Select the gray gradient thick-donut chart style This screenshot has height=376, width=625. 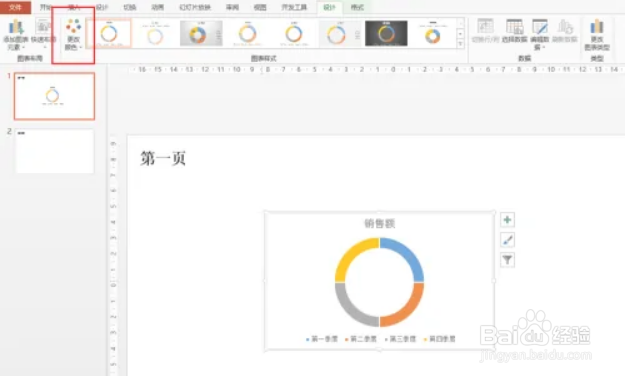pos(201,33)
